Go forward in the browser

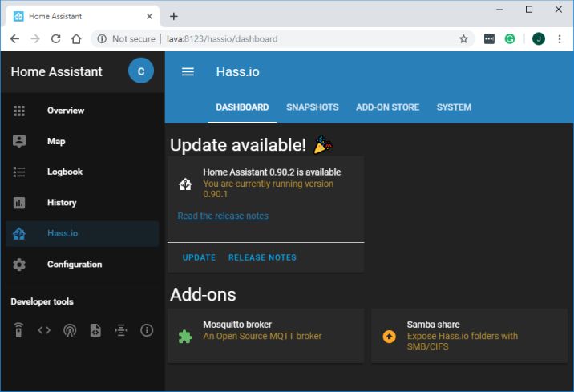pos(35,38)
